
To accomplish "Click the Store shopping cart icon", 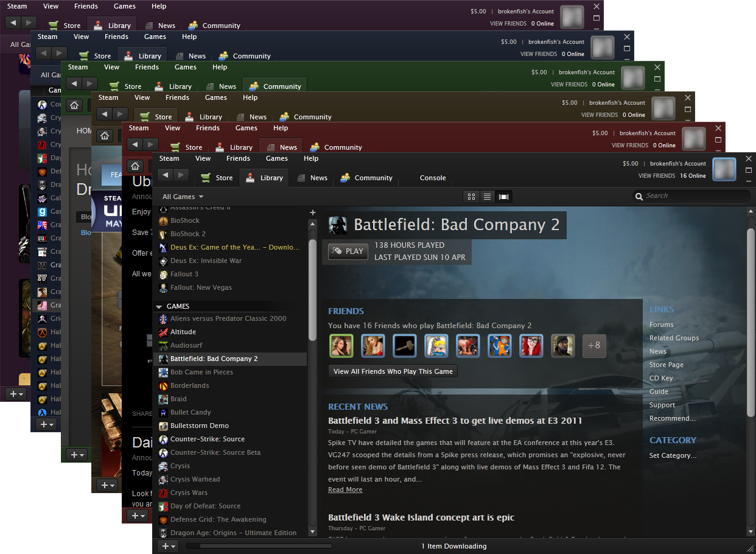I will click(x=207, y=177).
